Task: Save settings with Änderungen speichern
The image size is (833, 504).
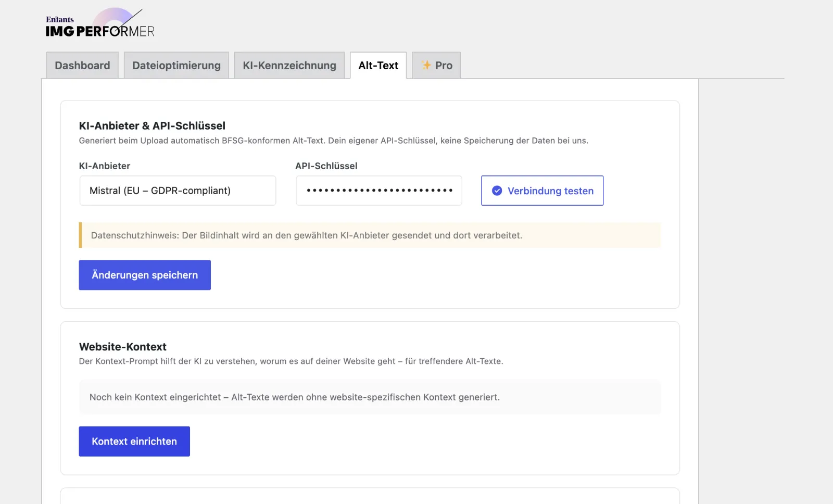Action: tap(145, 275)
